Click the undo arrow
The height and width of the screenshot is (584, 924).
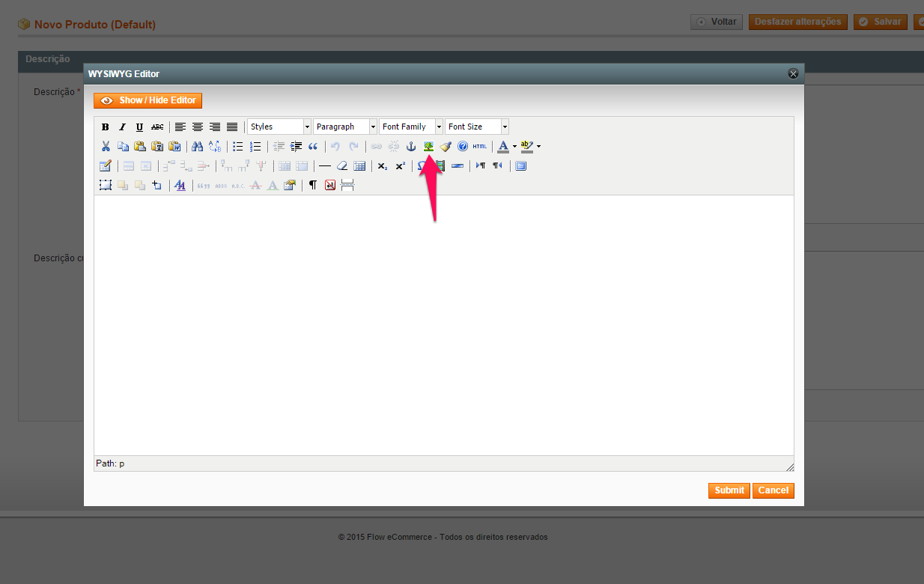tap(335, 146)
